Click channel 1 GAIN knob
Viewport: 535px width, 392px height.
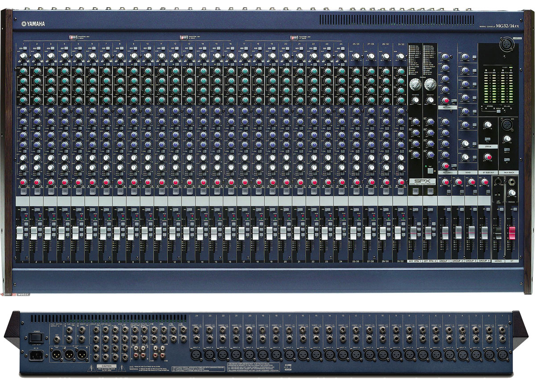(x=23, y=56)
